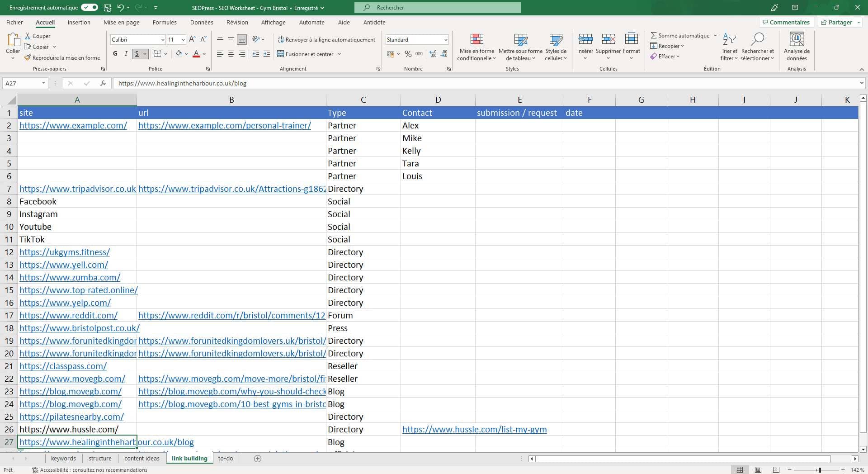
Task: Click the zoom slider handle
Action: 820,470
